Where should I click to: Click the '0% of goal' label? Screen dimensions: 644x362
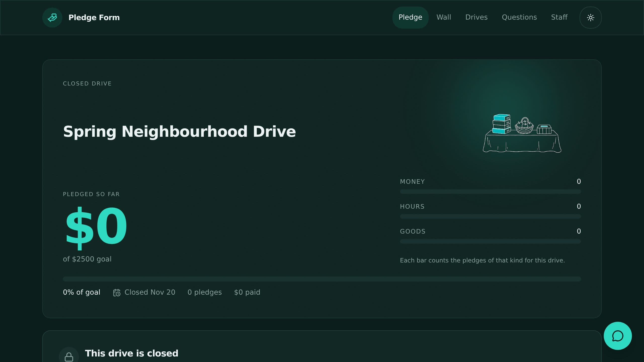(x=82, y=292)
